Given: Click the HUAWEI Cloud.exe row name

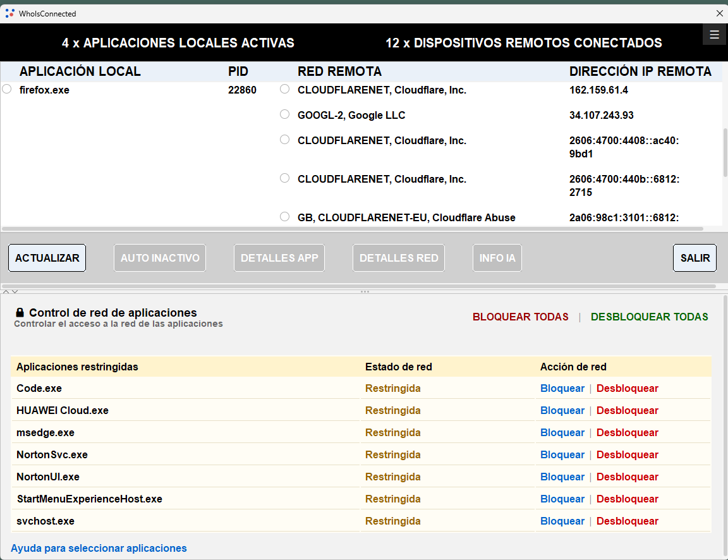Looking at the screenshot, I should pyautogui.click(x=62, y=410).
